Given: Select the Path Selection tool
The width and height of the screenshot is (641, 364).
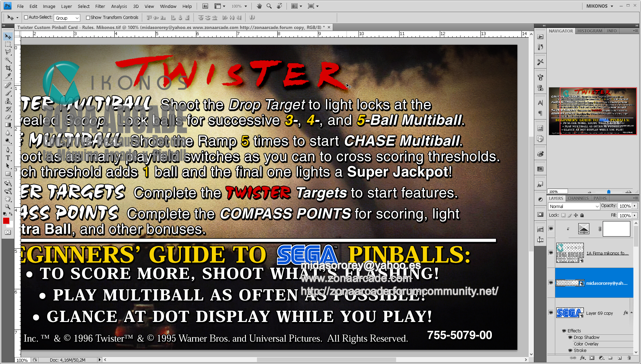Looking at the screenshot, I should pyautogui.click(x=8, y=166).
